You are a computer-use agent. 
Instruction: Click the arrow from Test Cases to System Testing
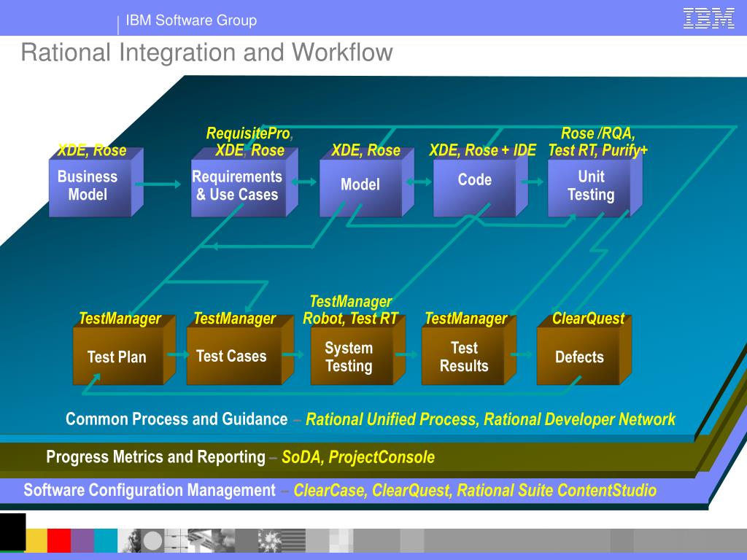coord(293,354)
